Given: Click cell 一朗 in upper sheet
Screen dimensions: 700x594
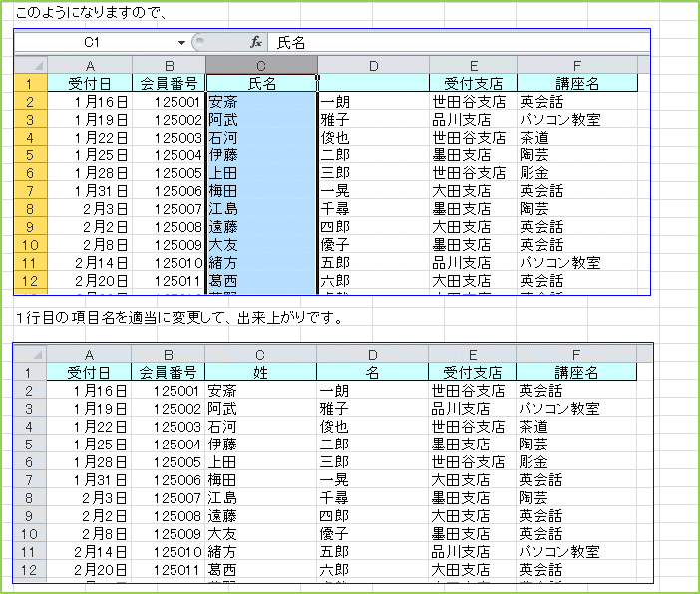Looking at the screenshot, I should tap(374, 102).
